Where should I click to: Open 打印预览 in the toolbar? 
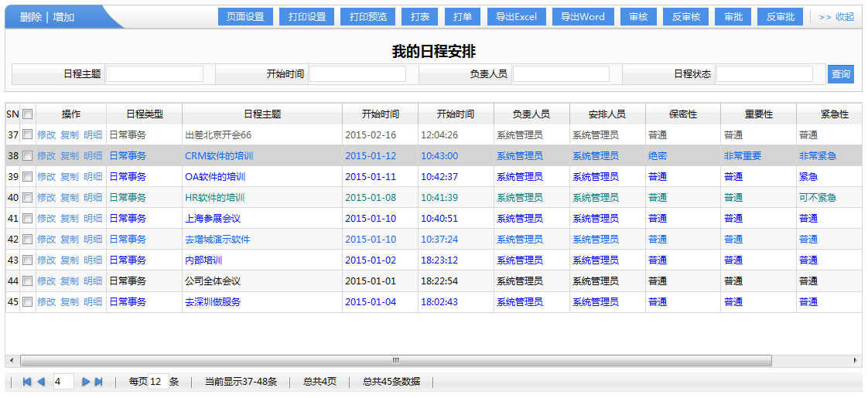click(x=367, y=17)
